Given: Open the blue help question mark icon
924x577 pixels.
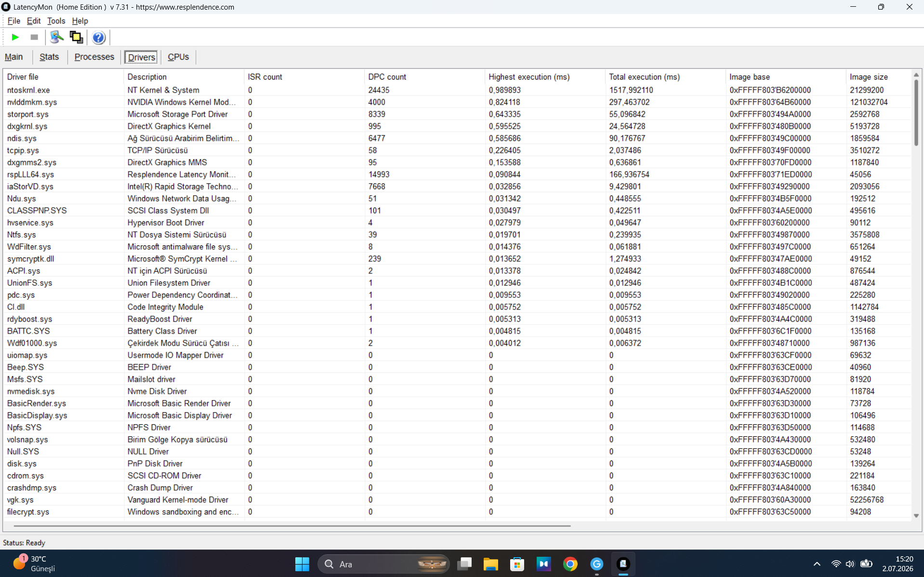Looking at the screenshot, I should coord(98,37).
